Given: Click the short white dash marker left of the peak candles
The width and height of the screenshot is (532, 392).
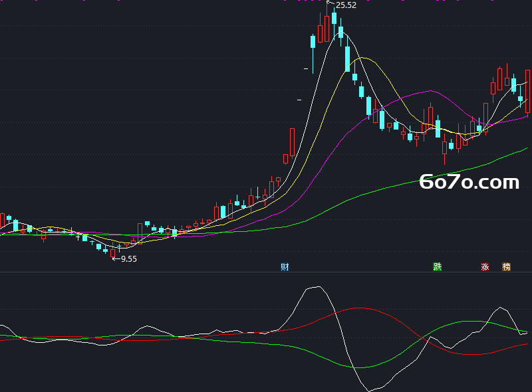Looking at the screenshot, I should point(306,69).
